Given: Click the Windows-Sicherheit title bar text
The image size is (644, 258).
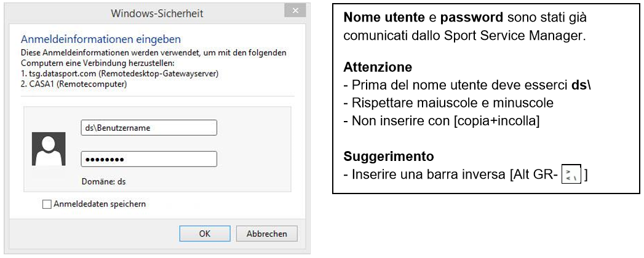Looking at the screenshot, I should 157,13.
